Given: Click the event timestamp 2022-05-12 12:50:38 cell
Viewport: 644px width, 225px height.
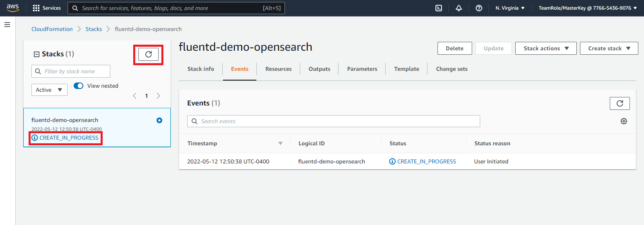Looking at the screenshot, I should click(228, 161).
